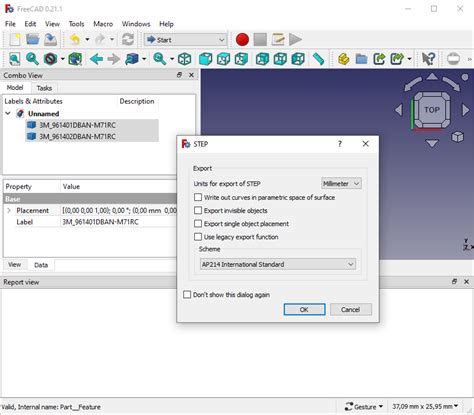The height and width of the screenshot is (415, 474).
Task: Check Don't show this dialog again
Action: pos(187,295)
